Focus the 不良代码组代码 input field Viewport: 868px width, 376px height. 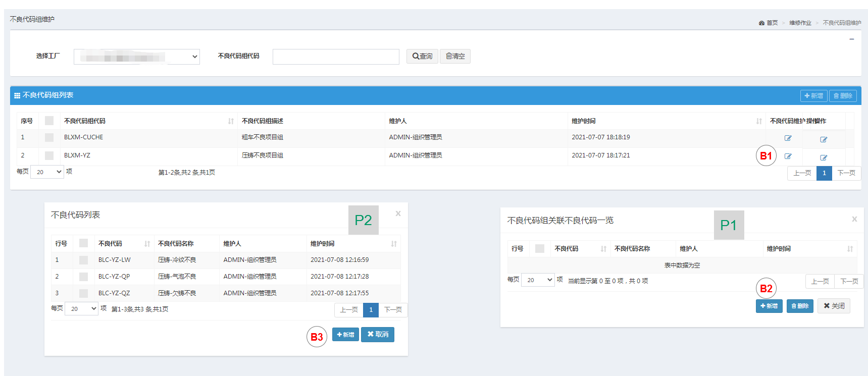pyautogui.click(x=336, y=57)
